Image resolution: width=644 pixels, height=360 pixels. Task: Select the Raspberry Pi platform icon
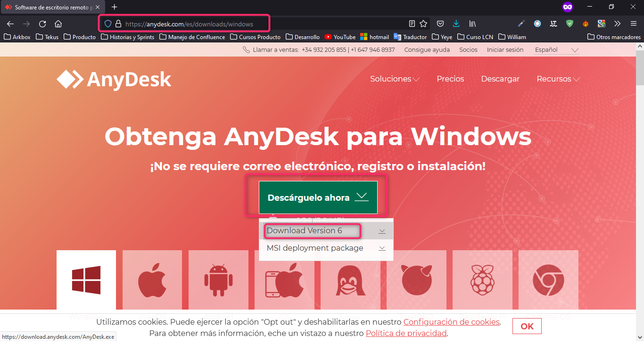click(482, 280)
